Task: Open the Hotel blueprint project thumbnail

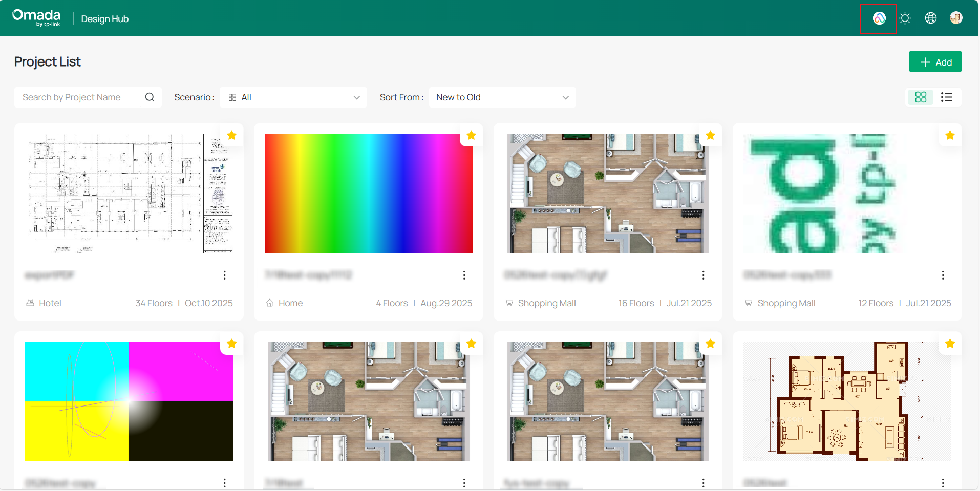Action: 129,193
